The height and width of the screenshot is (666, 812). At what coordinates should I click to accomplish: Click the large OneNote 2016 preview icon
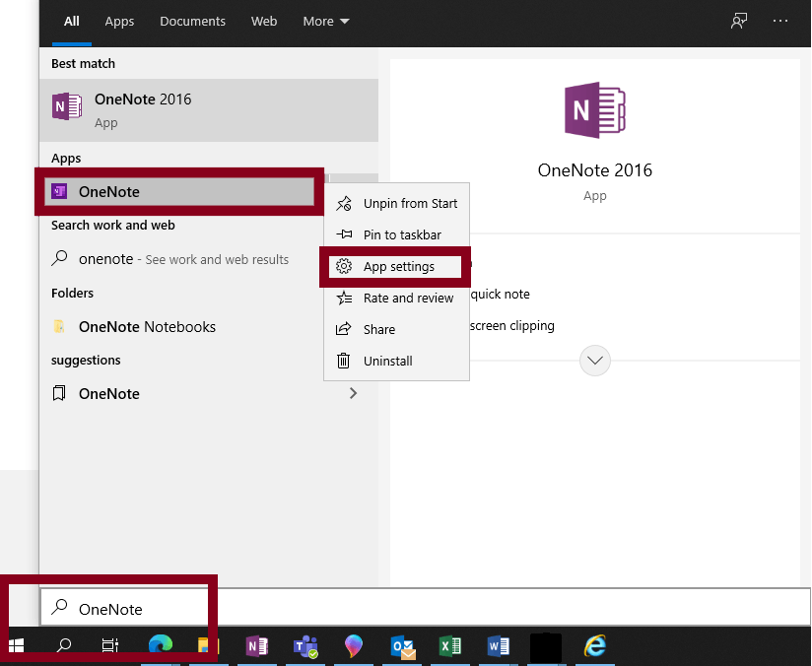coord(594,109)
